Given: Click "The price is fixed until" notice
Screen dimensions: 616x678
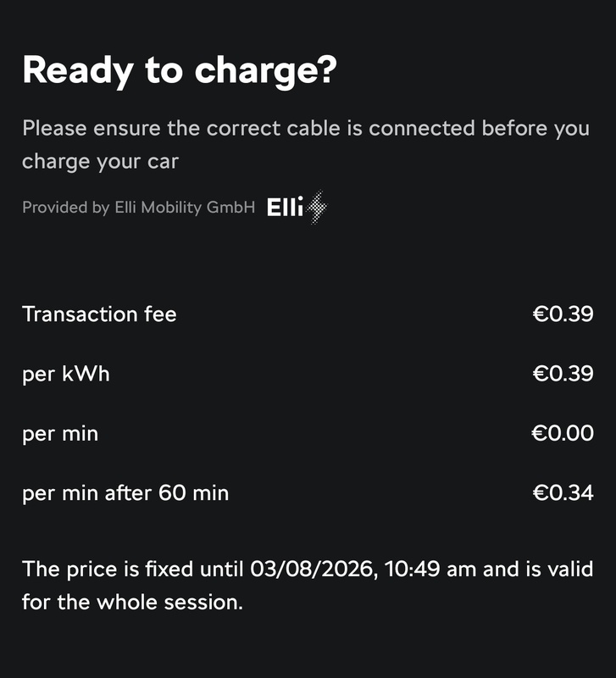Looking at the screenshot, I should click(133, 569).
